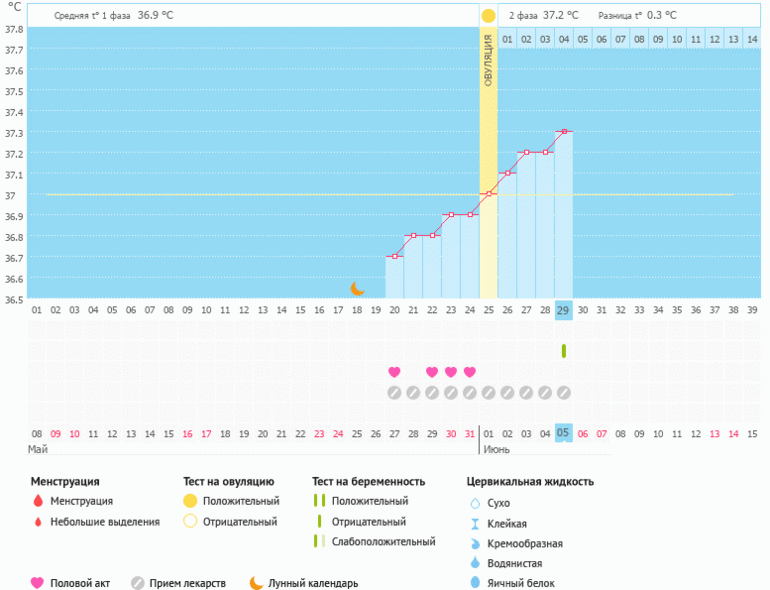Click the gray Прием лекарств legend icon

coord(138,583)
